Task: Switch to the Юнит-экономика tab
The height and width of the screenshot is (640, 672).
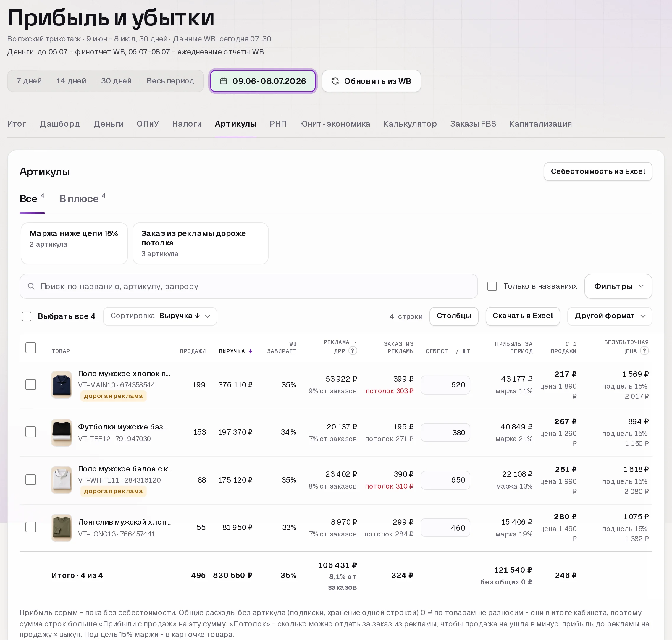Action: click(x=335, y=124)
